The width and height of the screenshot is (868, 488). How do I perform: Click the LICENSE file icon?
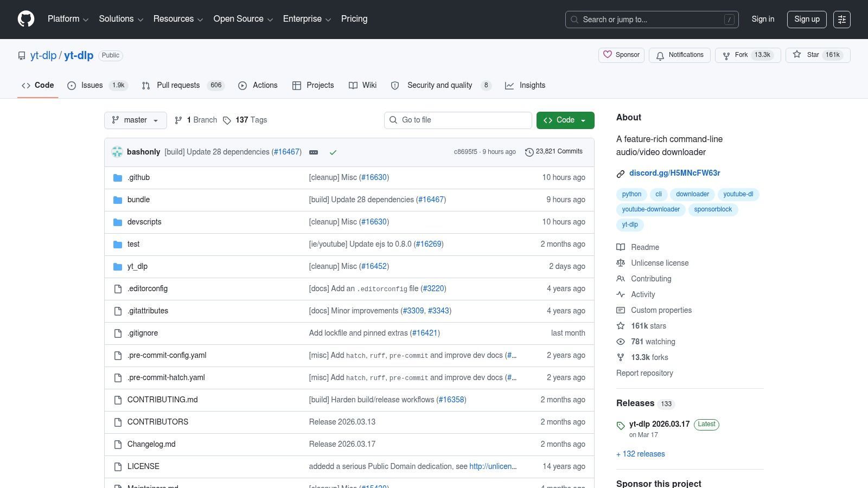click(x=118, y=467)
